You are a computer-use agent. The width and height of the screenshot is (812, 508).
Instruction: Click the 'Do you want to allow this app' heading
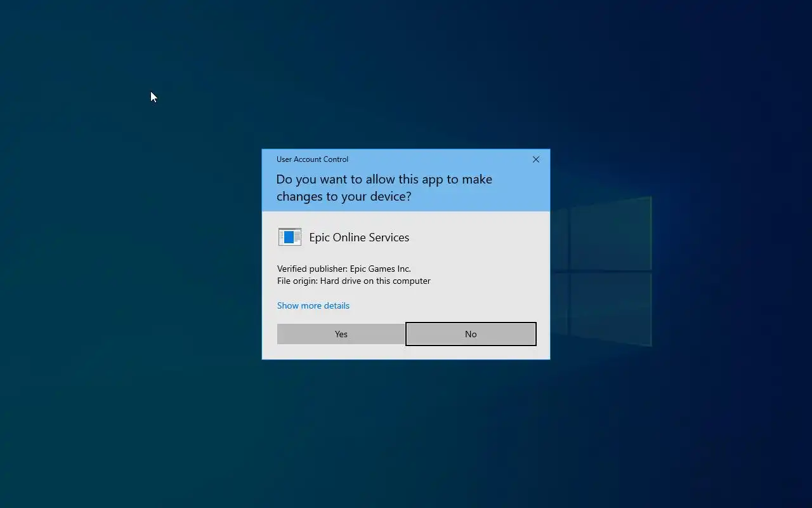384,187
